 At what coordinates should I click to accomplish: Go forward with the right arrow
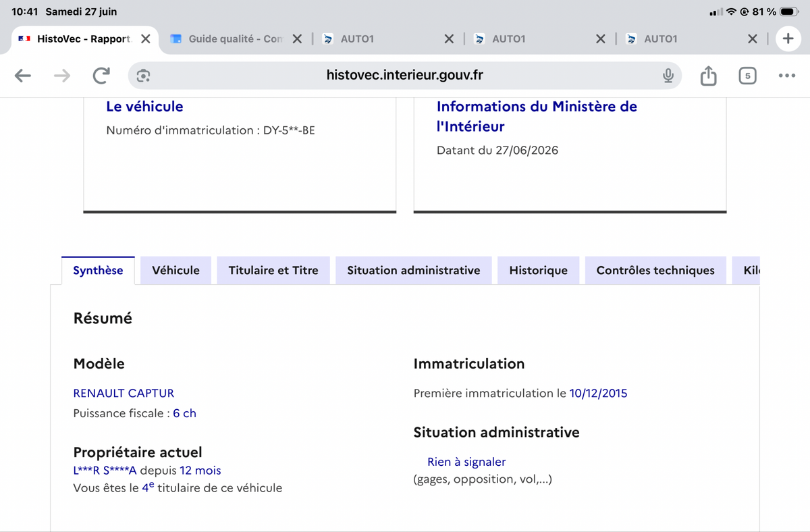pyautogui.click(x=62, y=76)
